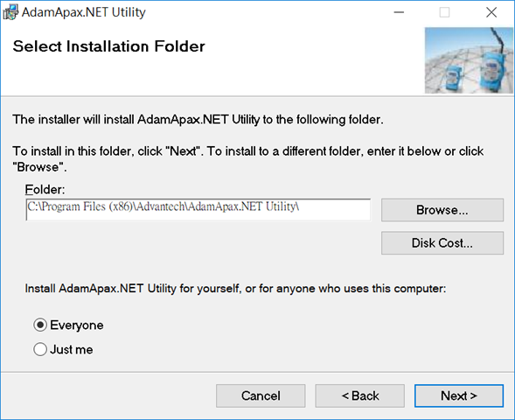Proceed with the Next > button
This screenshot has height=420, width=515.
coord(459,395)
